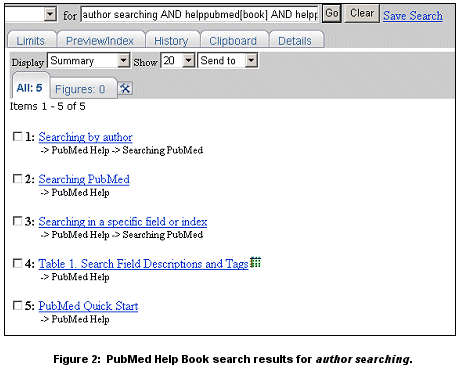Screen dimensions: 458x391
Task: Open the History tab
Action: tap(172, 40)
